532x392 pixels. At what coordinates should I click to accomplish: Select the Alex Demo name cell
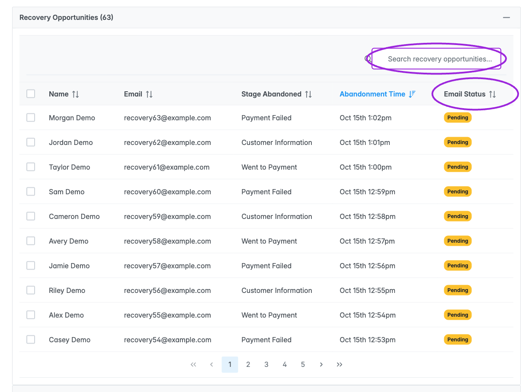66,315
